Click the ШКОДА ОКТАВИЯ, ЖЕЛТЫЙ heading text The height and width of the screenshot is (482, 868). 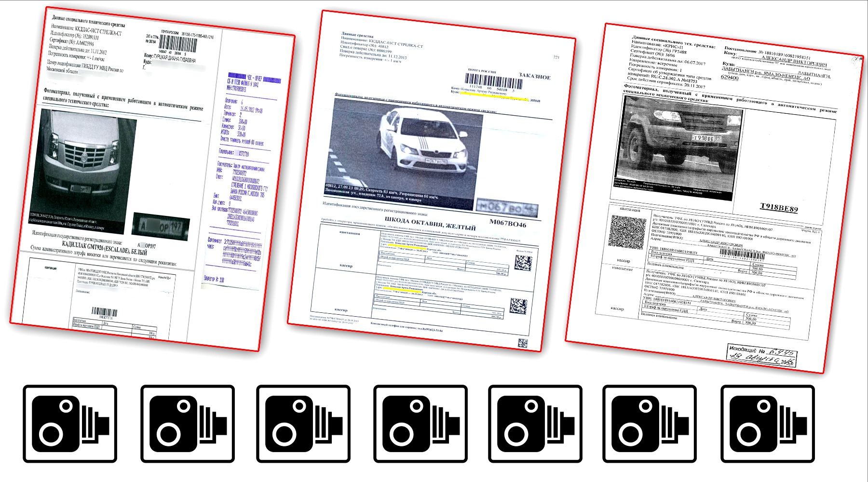point(430,223)
